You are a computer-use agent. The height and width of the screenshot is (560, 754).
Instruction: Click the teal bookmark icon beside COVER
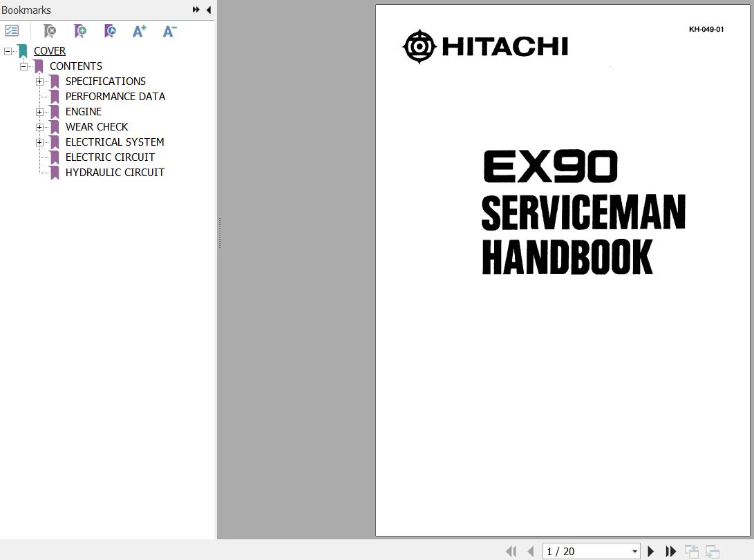(x=23, y=51)
